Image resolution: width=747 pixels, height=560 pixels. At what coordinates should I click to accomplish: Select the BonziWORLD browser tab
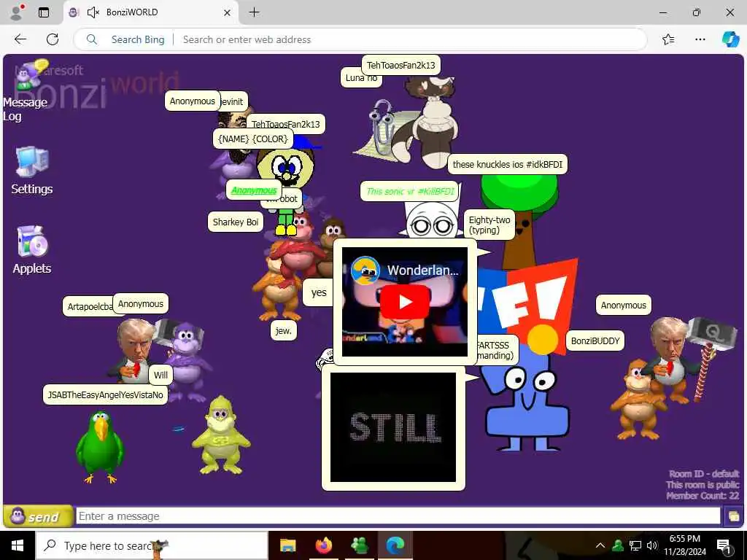pos(151,12)
